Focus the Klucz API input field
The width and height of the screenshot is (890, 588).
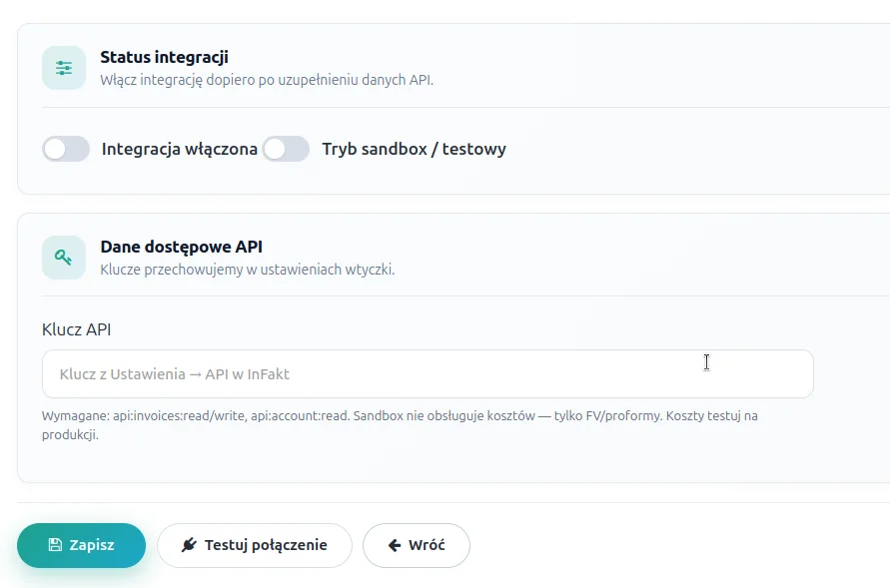pyautogui.click(x=428, y=374)
